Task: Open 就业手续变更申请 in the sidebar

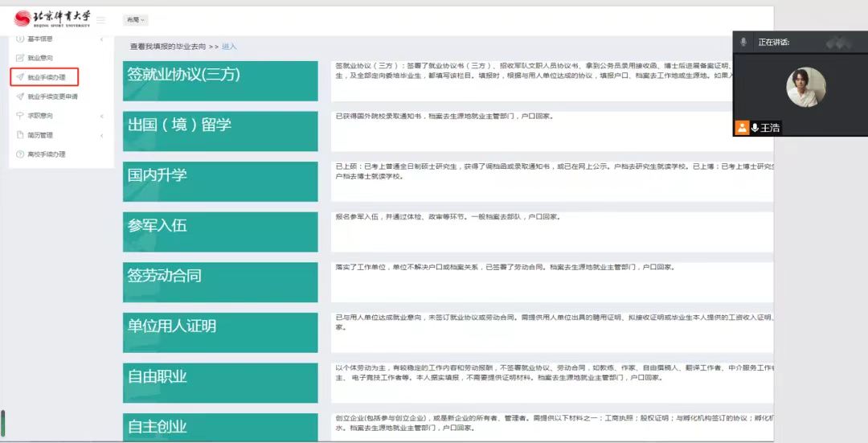Action: tap(52, 96)
